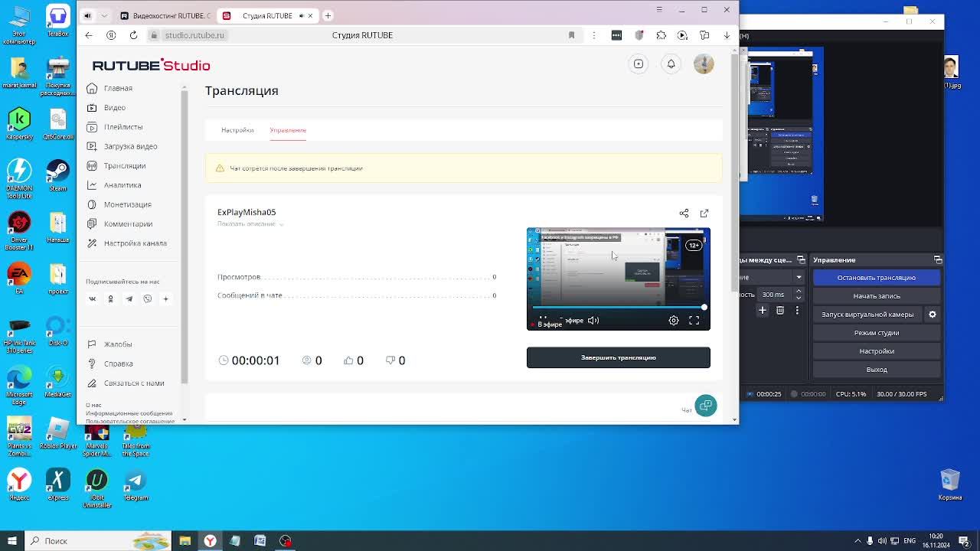Open Монетизация in the sidebar
The width and height of the screenshot is (980, 551).
[128, 204]
